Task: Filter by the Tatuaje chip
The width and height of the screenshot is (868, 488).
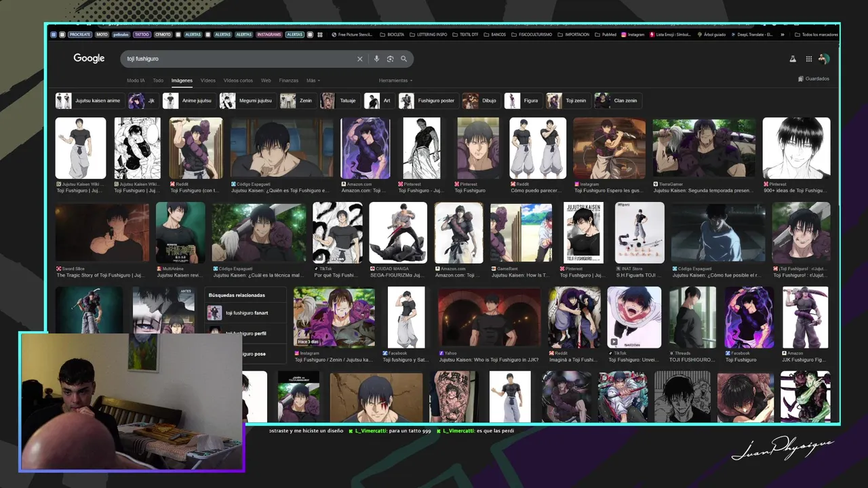Action: pyautogui.click(x=340, y=101)
